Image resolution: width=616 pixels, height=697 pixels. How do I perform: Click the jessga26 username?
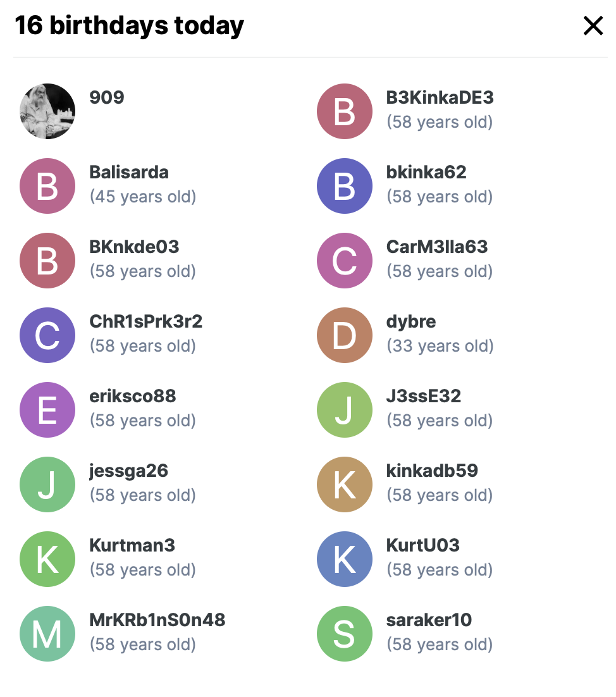(x=128, y=471)
